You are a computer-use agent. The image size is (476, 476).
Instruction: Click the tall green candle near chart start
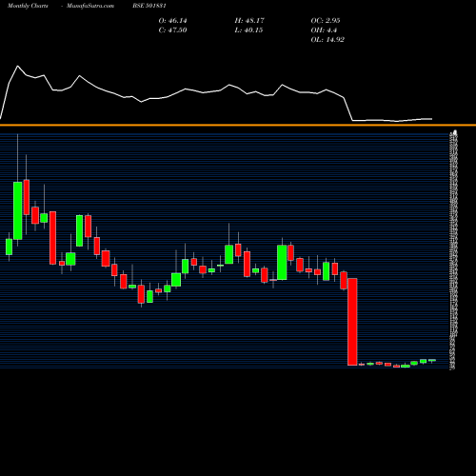point(18,210)
